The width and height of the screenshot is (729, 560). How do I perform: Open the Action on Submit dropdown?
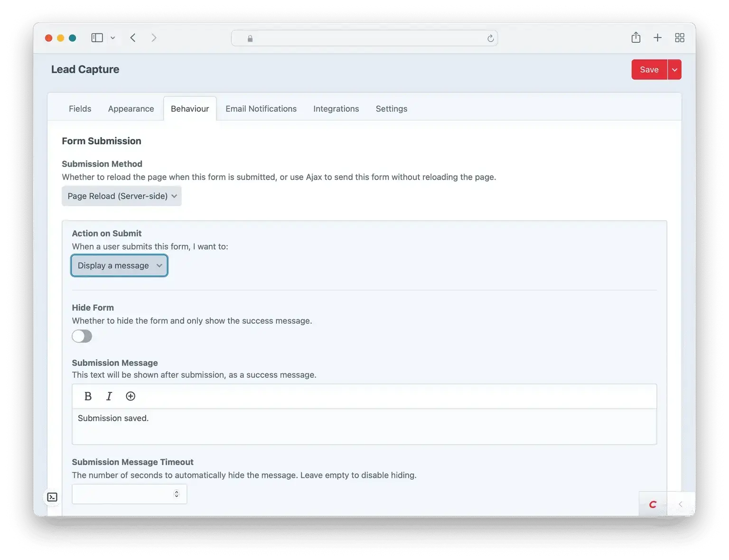tap(119, 265)
